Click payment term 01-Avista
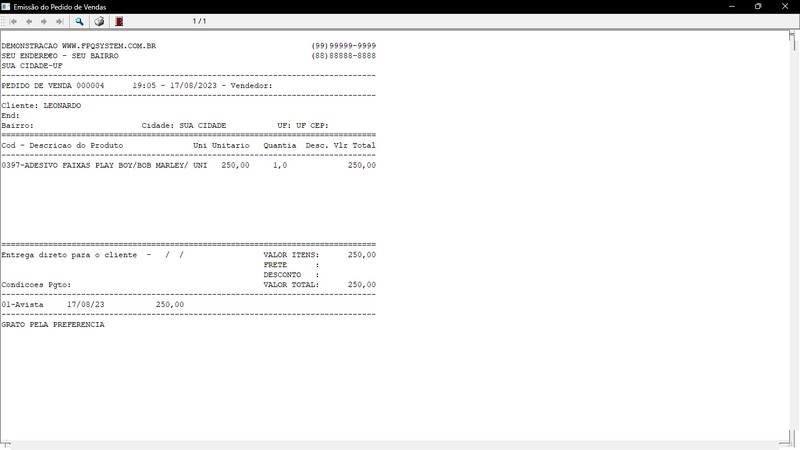Screen dimensions: 800x450 [22, 305]
